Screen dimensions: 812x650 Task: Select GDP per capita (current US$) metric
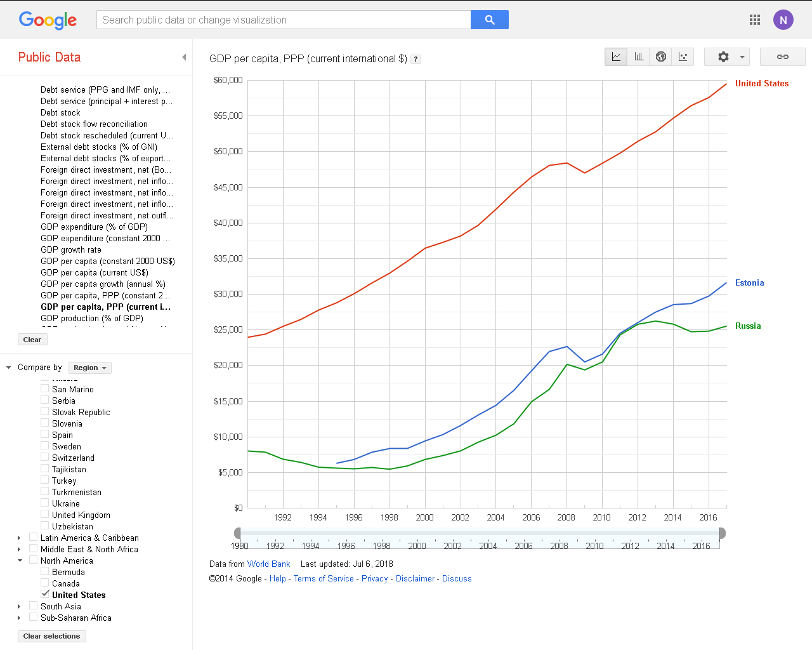tap(95, 272)
